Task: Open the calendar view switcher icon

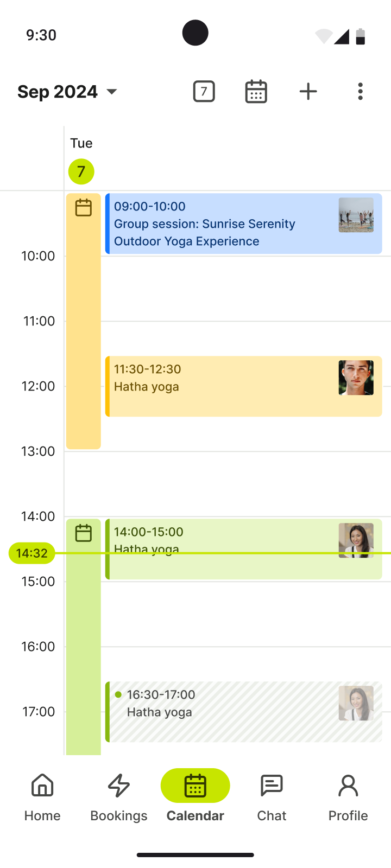Action: click(256, 91)
